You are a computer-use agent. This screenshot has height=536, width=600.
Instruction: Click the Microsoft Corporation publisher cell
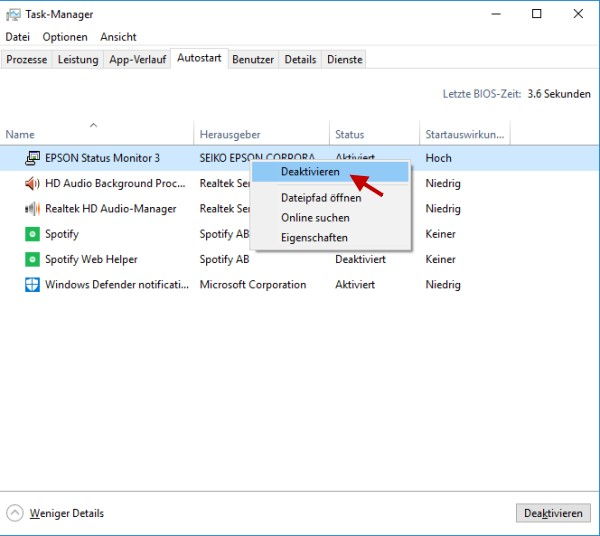click(x=253, y=285)
